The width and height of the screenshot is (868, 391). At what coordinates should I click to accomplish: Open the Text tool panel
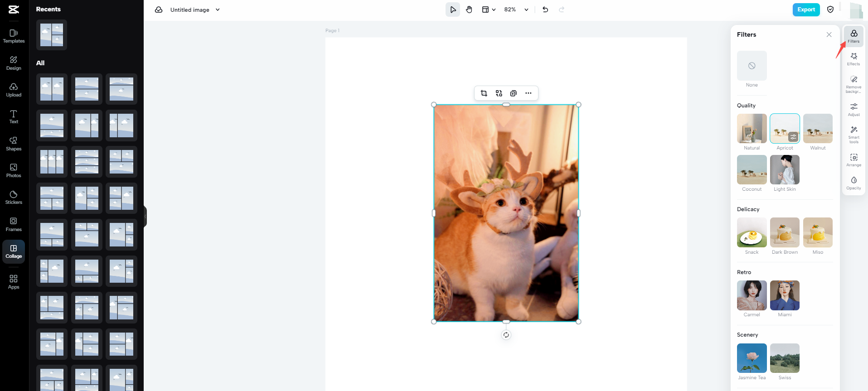pos(14,117)
